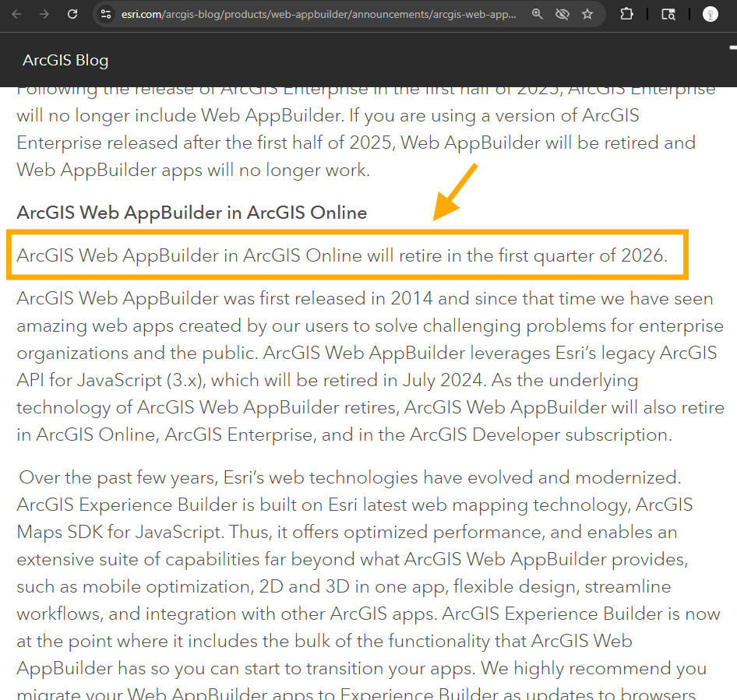Screen dimensions: 737x700
Task: Click the text 'first released in 2014'
Action: coord(347,299)
